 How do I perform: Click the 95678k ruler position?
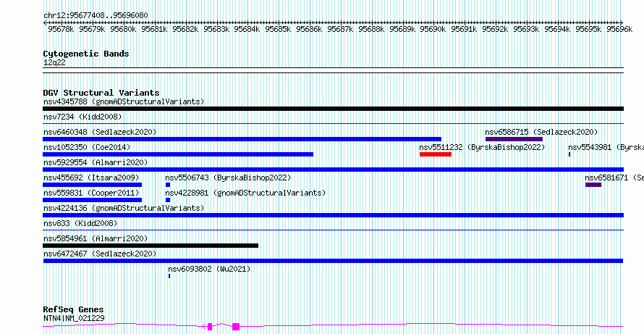61,29
